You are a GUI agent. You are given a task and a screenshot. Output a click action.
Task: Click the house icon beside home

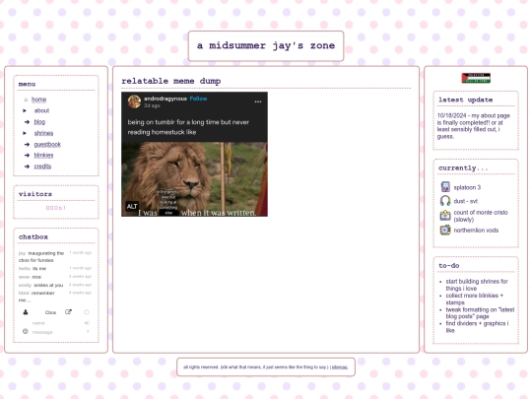26,100
